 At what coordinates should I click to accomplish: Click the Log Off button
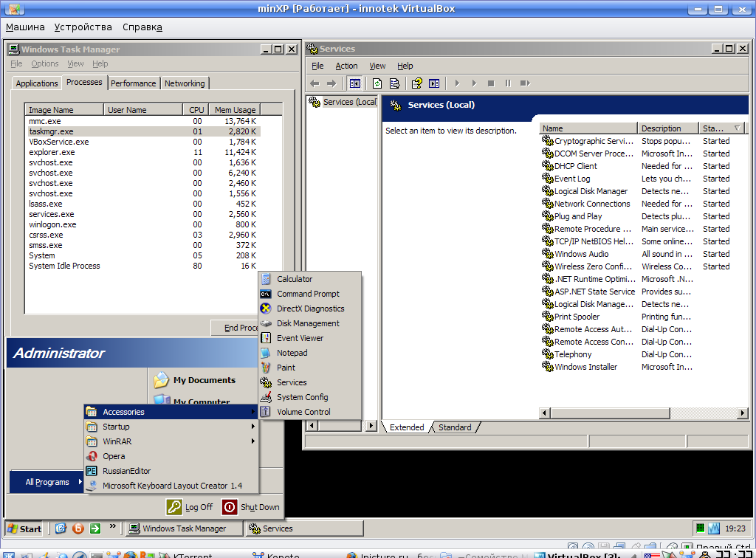click(190, 507)
